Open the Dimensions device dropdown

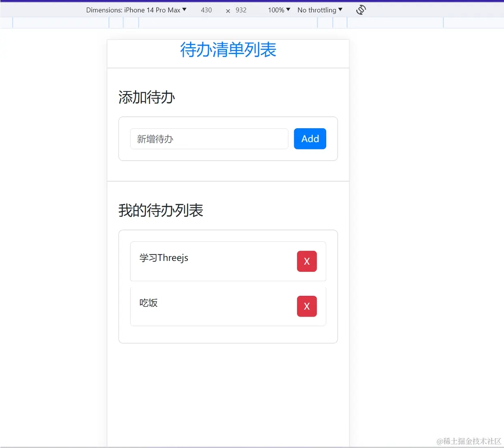[x=136, y=10]
